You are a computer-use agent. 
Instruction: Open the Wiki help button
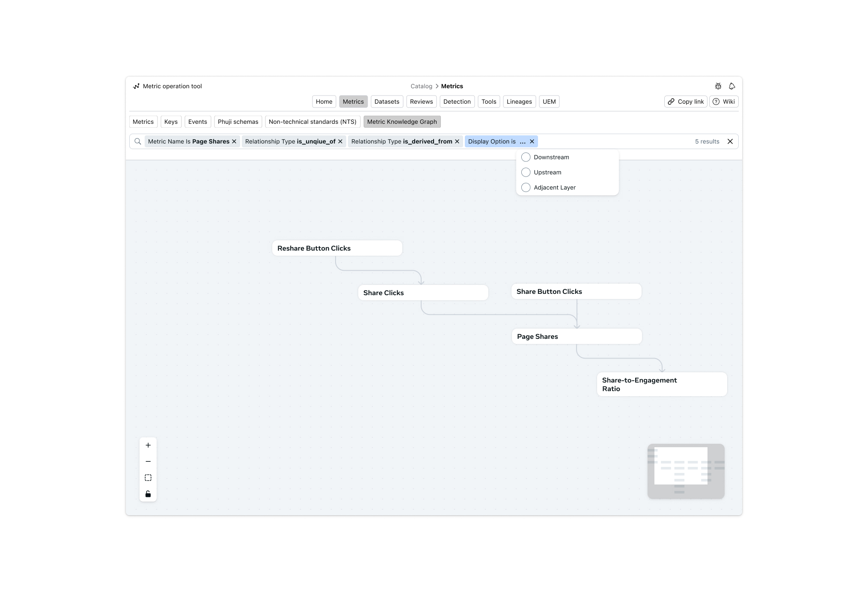724,102
